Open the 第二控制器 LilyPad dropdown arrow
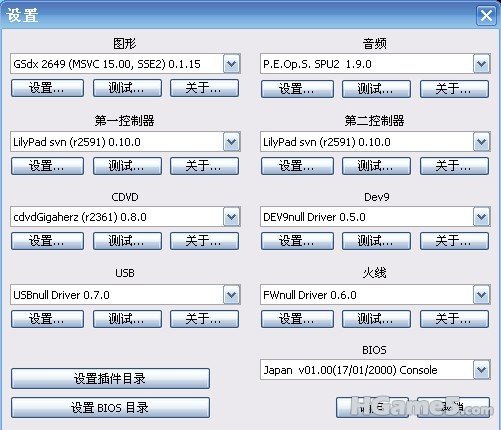Screen dimensions: 501x430 [x=481, y=142]
